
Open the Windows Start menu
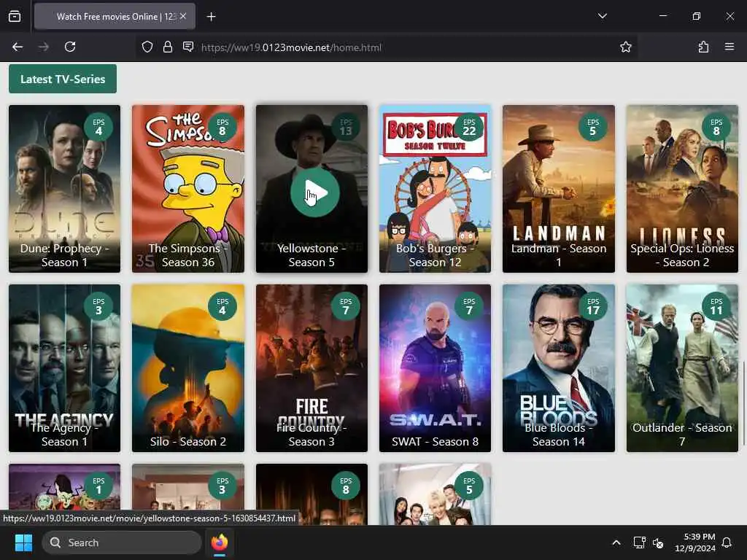(x=23, y=542)
